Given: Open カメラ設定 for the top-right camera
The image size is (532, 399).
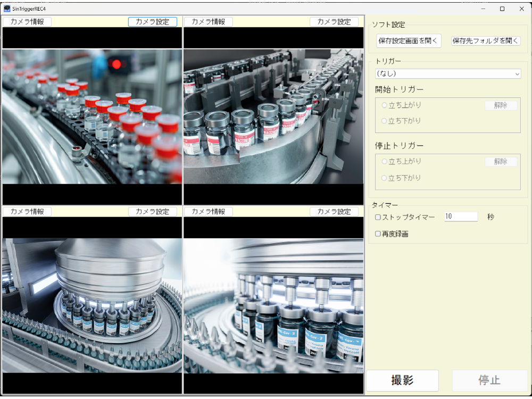Looking at the screenshot, I should pyautogui.click(x=334, y=22).
